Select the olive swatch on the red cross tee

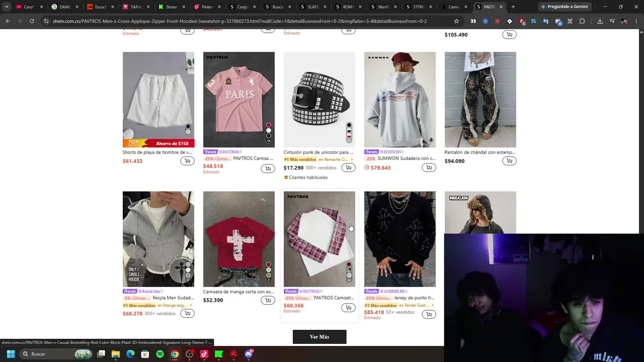coord(269,275)
